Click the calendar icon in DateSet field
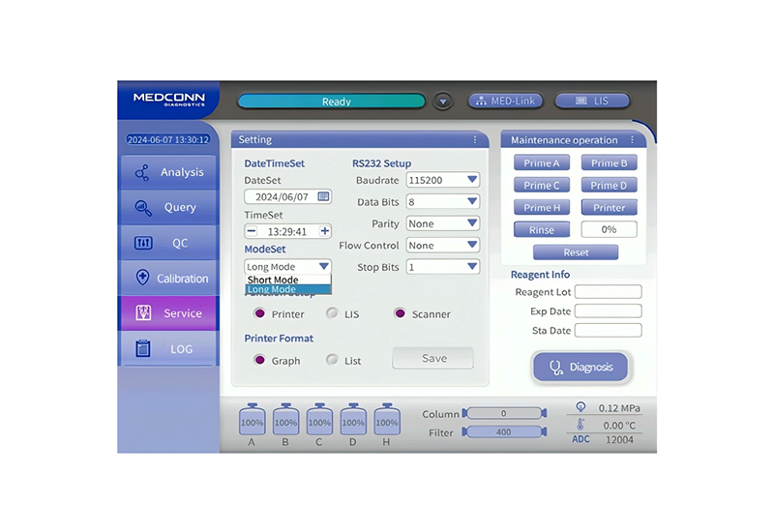 tap(323, 196)
